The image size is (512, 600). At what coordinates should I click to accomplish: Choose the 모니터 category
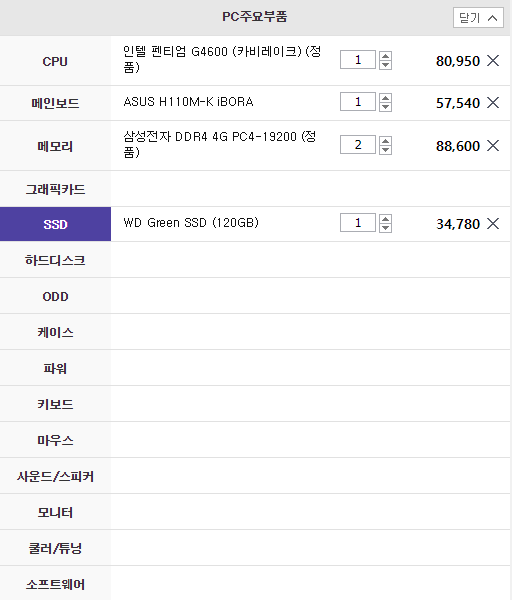[55, 512]
